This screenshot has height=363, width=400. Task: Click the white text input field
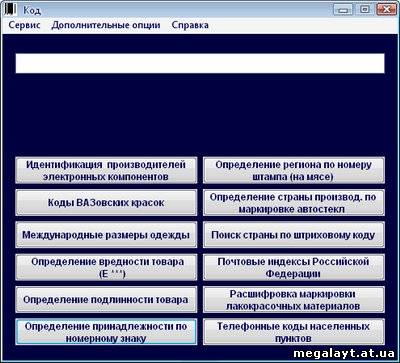click(x=200, y=63)
